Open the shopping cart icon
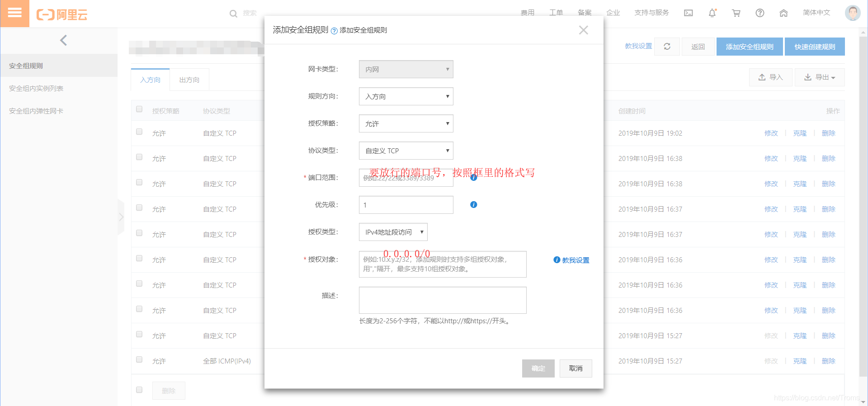This screenshot has height=406, width=868. click(736, 13)
